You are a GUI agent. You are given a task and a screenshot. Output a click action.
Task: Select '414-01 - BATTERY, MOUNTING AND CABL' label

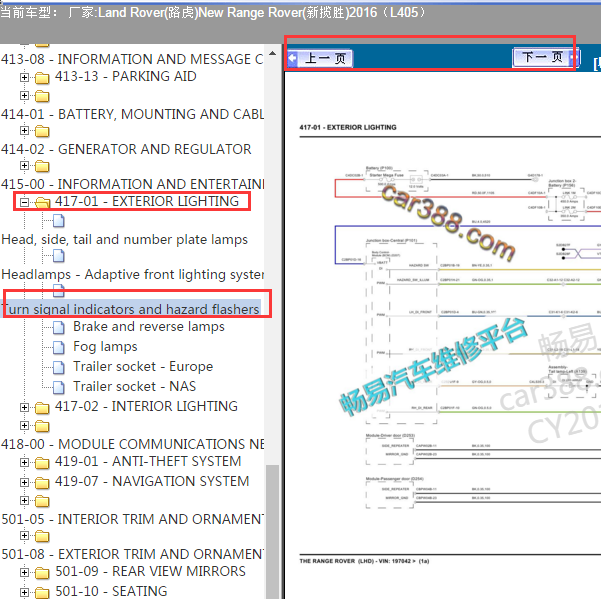[x=132, y=114]
